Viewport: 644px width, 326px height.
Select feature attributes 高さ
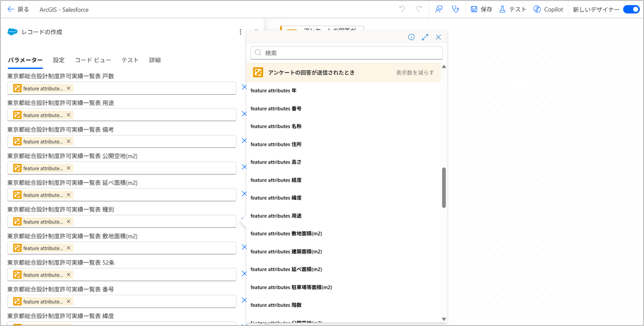[276, 162]
